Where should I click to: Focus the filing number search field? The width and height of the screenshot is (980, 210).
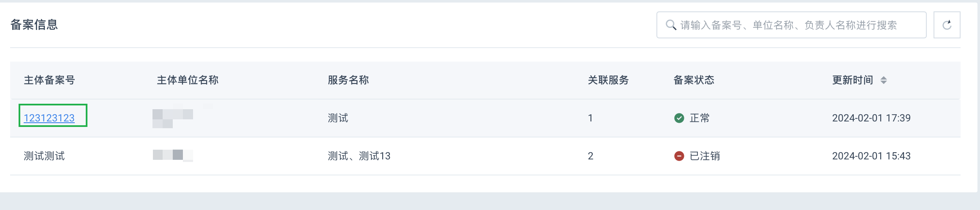(x=791, y=25)
